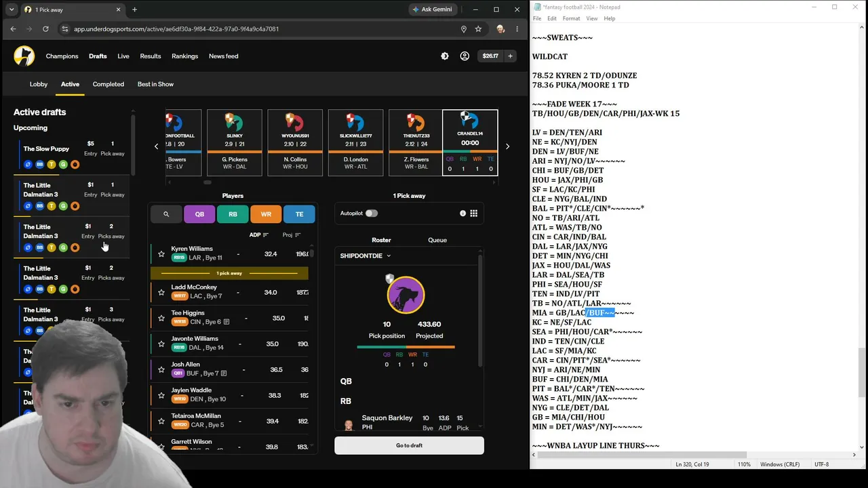The height and width of the screenshot is (488, 868).
Task: Expand the SHIPDONTDIE roster dropdown
Action: tap(366, 256)
